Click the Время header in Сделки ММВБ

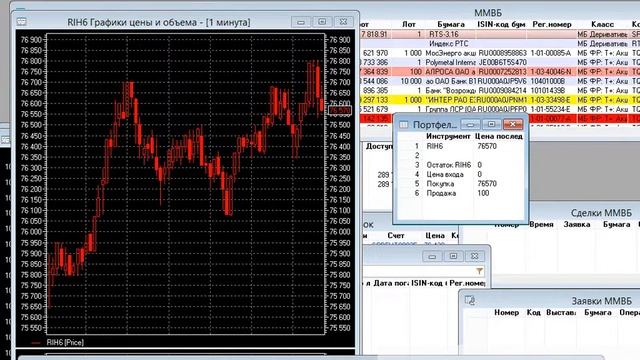(x=541, y=224)
